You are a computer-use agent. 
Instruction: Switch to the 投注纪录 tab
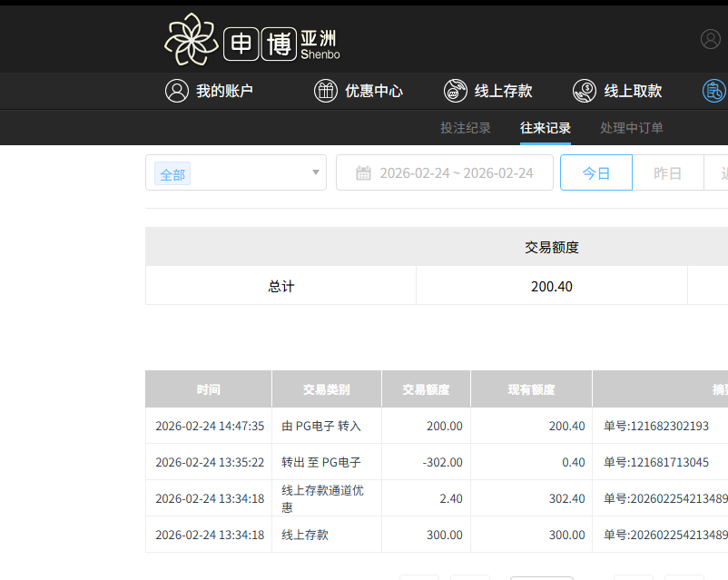point(466,128)
